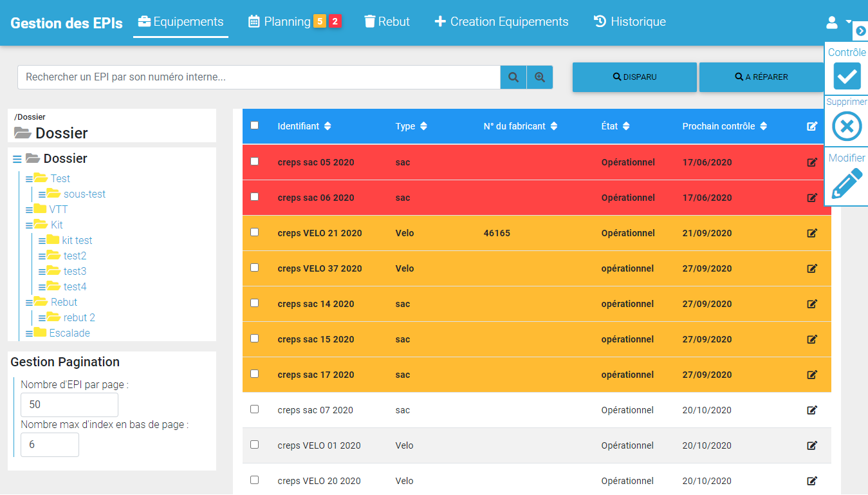
Task: Edit row creps VELO 20 2020
Action: [812, 481]
